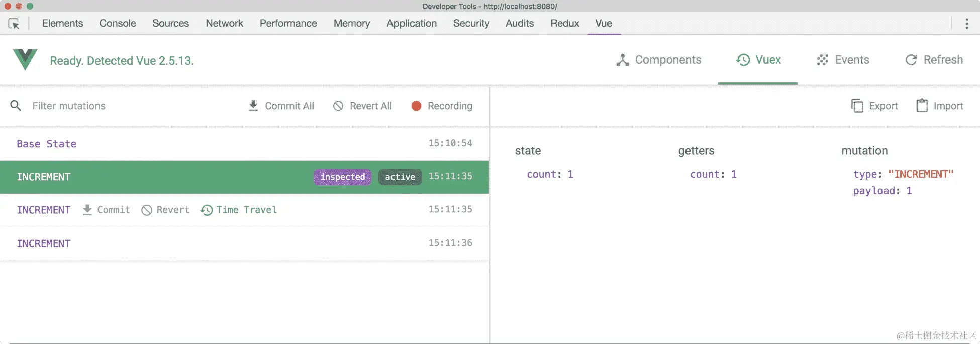This screenshot has height=344, width=980.
Task: Open the Sources tab
Action: (171, 23)
